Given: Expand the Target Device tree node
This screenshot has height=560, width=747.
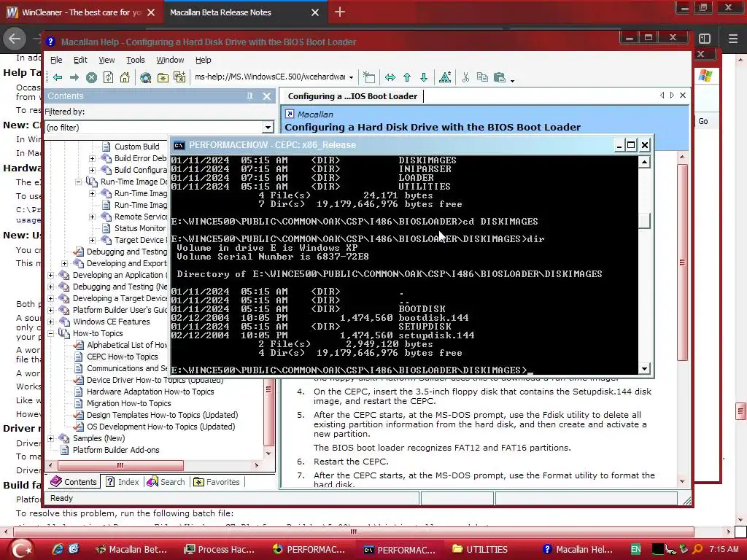Looking at the screenshot, I should 92,240.
